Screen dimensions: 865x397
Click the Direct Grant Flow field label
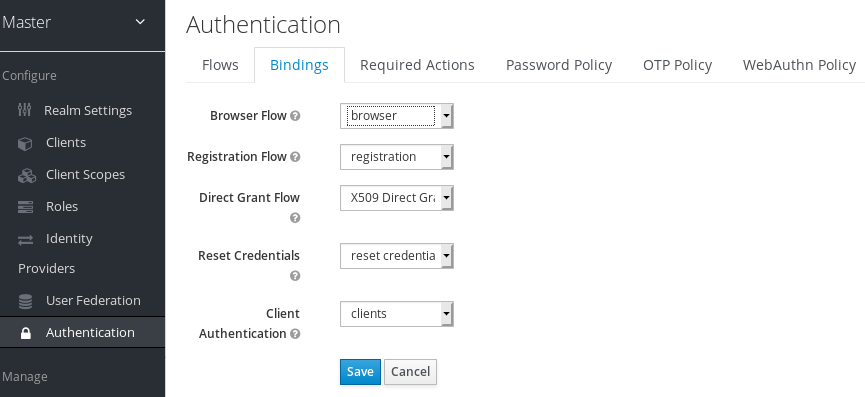pos(249,197)
